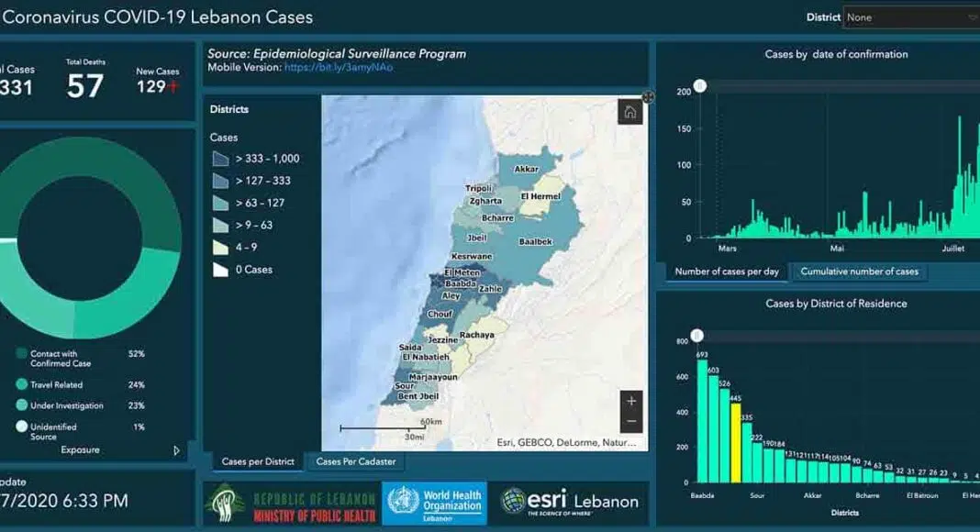Viewport: 980px width, 532px height.
Task: Toggle the Travel Related legend item
Action: coord(22,385)
